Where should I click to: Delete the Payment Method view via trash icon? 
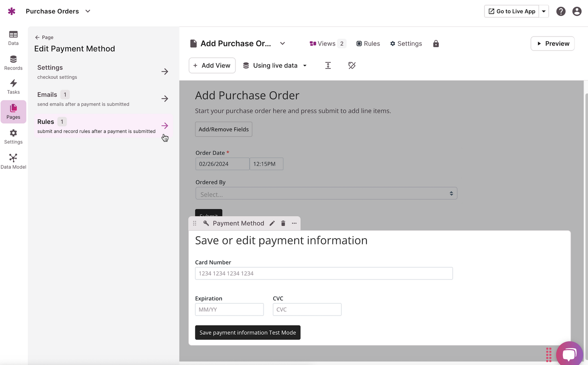[283, 223]
